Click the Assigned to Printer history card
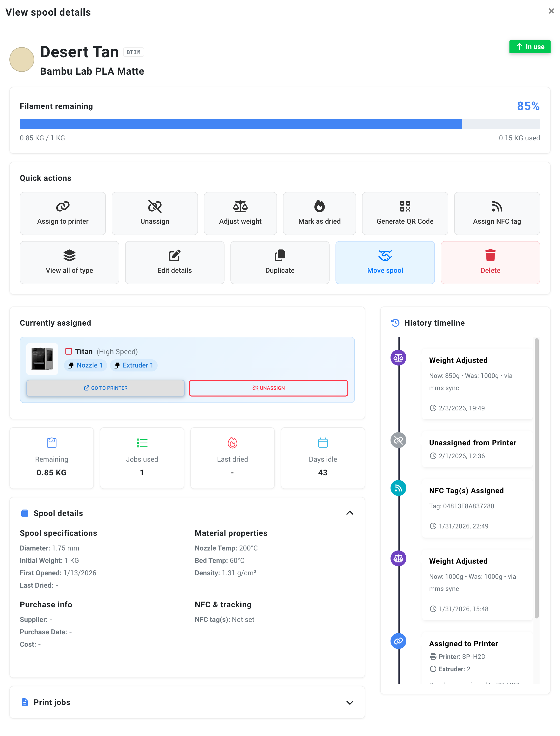Image resolution: width=560 pixels, height=736 pixels. point(477,658)
